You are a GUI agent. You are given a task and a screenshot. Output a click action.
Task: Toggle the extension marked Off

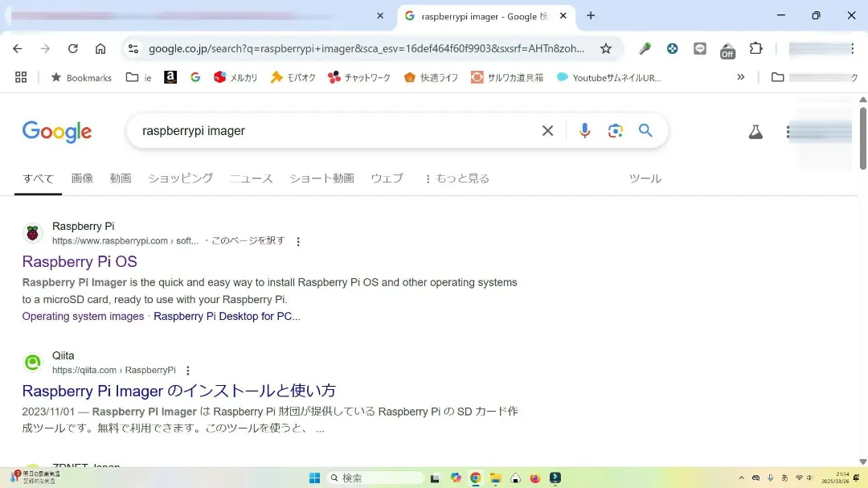pyautogui.click(x=727, y=51)
